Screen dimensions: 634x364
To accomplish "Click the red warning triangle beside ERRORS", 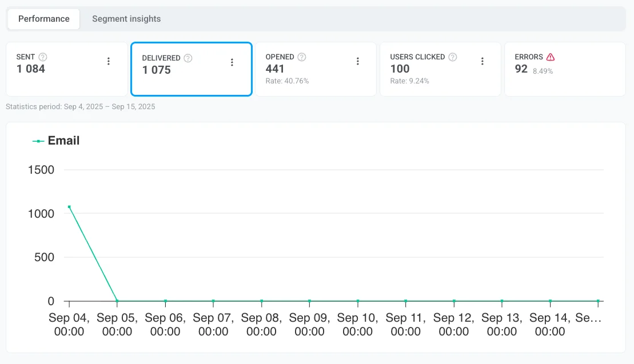I will point(549,57).
